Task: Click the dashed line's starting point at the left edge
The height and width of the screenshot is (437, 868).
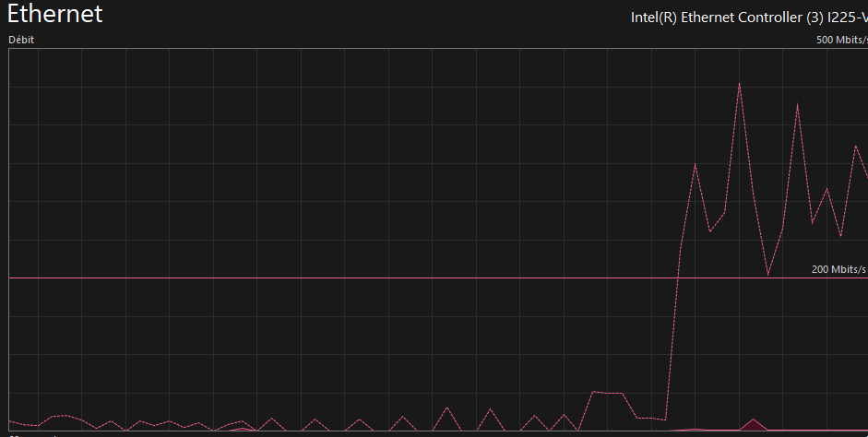Action: tap(10, 420)
